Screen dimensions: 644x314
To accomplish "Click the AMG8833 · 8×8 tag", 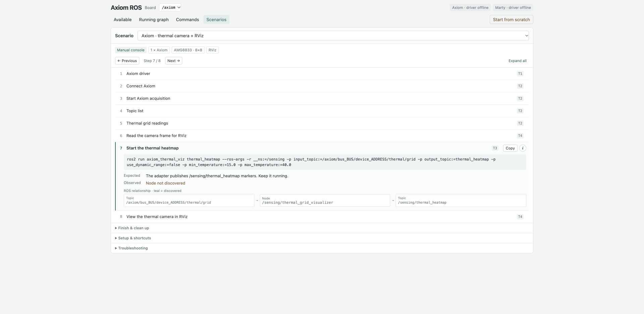I will 188,50.
